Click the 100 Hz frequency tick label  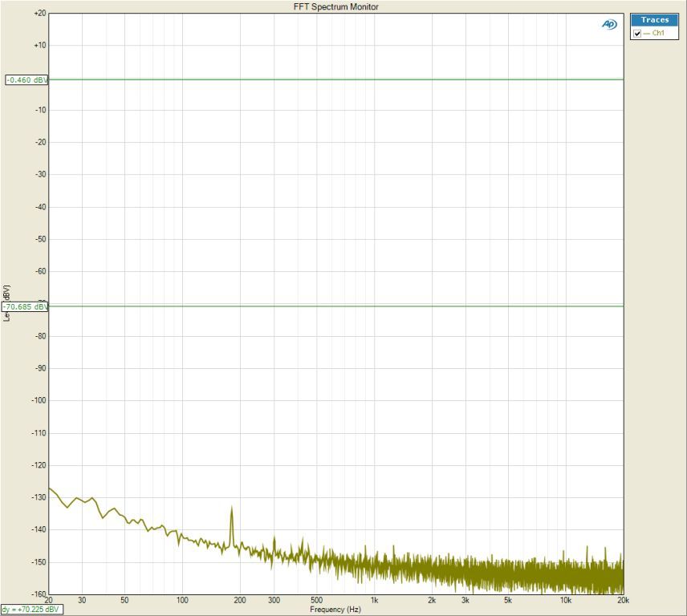pos(182,600)
